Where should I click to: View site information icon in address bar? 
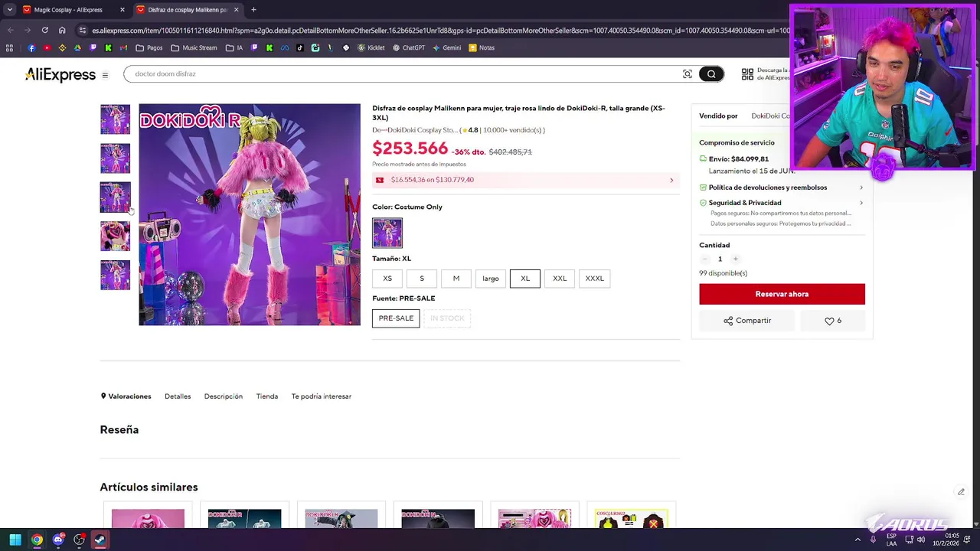tap(82, 30)
